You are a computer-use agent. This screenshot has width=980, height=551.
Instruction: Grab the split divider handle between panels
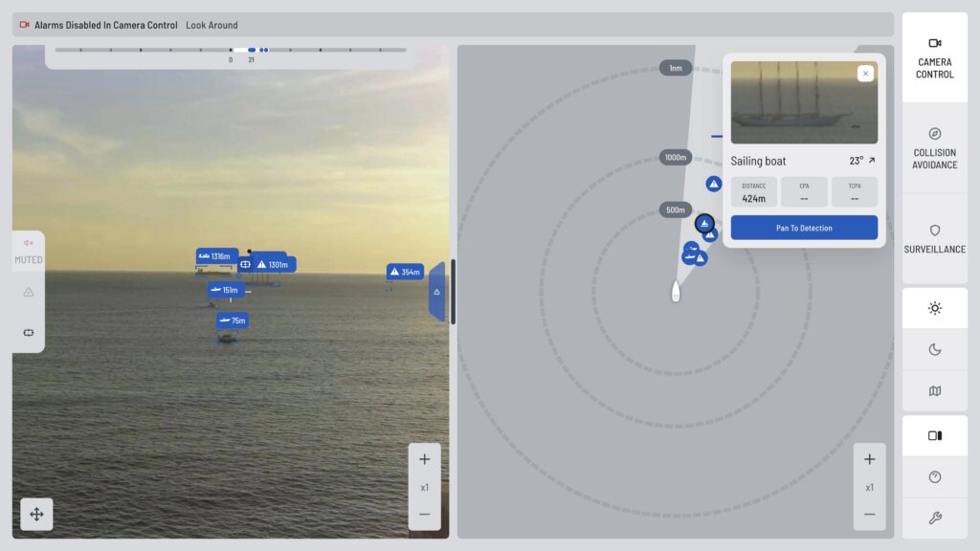[x=453, y=292]
